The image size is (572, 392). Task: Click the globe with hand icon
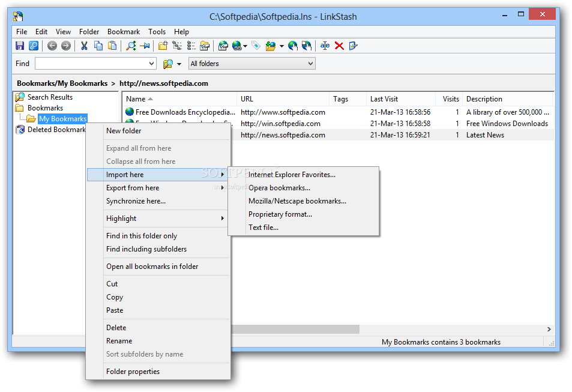(x=292, y=46)
